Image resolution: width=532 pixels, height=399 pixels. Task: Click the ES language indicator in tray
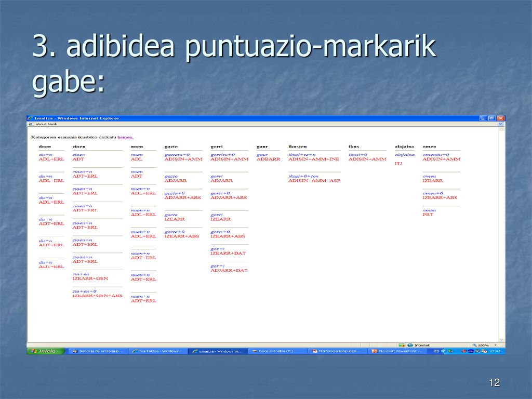click(x=436, y=351)
